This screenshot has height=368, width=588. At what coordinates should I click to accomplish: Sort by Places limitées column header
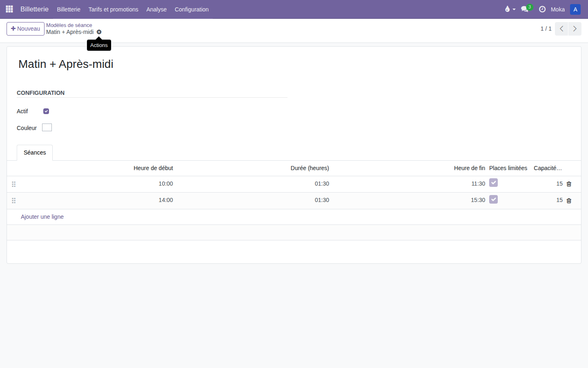tap(508, 168)
